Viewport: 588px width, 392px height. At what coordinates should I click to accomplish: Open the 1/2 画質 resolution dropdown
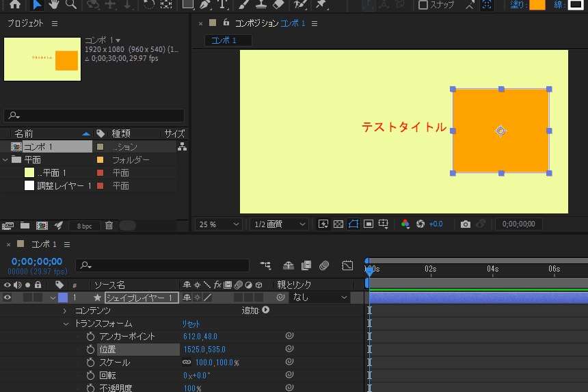(280, 224)
